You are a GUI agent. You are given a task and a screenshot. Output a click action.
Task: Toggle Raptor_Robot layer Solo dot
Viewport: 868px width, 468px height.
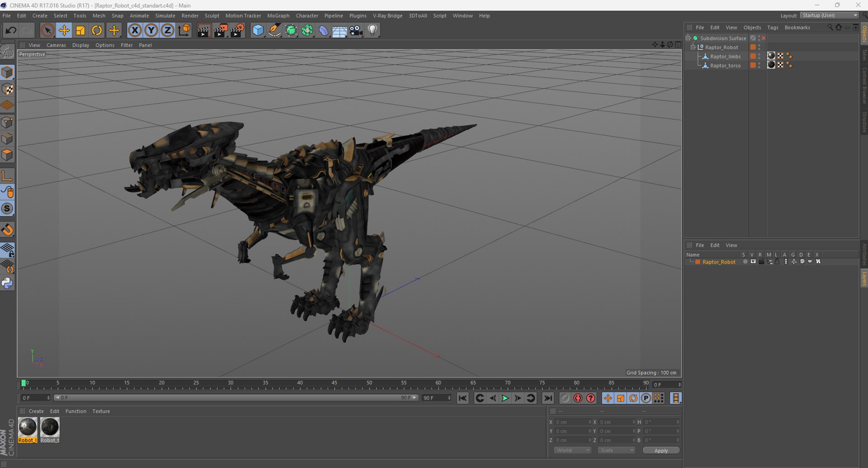pos(745,262)
